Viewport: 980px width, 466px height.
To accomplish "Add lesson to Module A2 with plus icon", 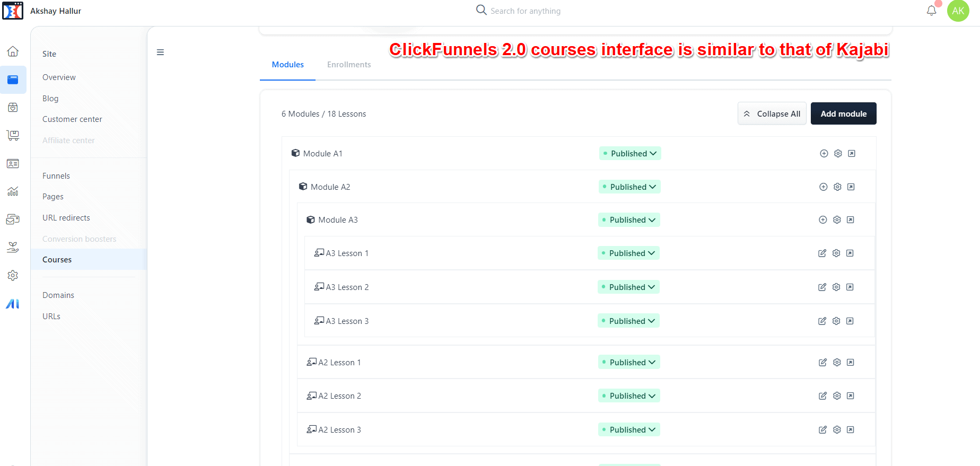I will (824, 187).
